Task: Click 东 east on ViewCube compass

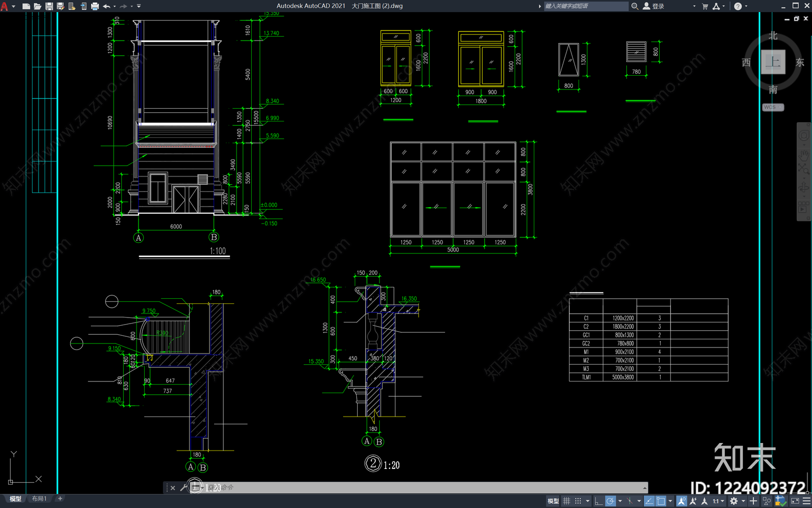Action: [800, 62]
